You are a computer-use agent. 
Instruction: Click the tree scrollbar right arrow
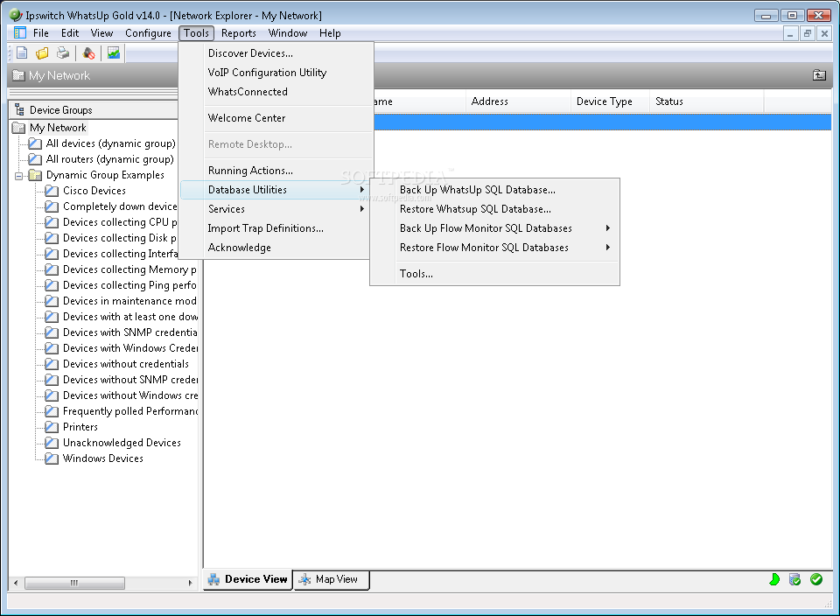190,583
